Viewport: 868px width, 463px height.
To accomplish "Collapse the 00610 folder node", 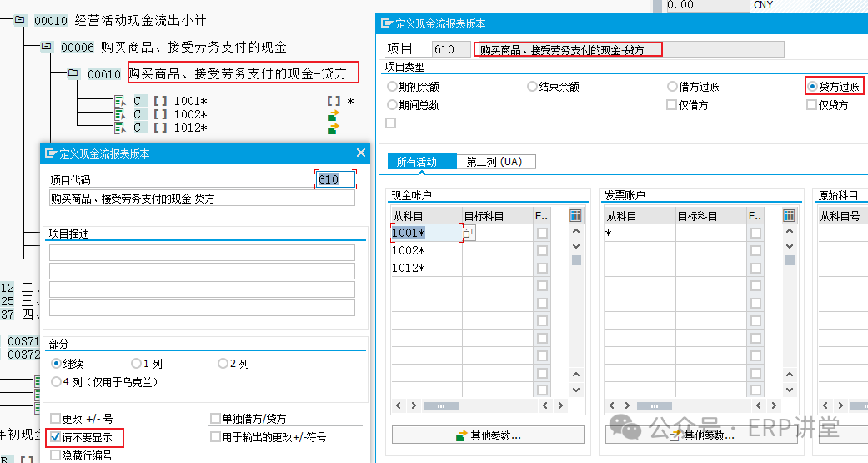I will tap(73, 74).
